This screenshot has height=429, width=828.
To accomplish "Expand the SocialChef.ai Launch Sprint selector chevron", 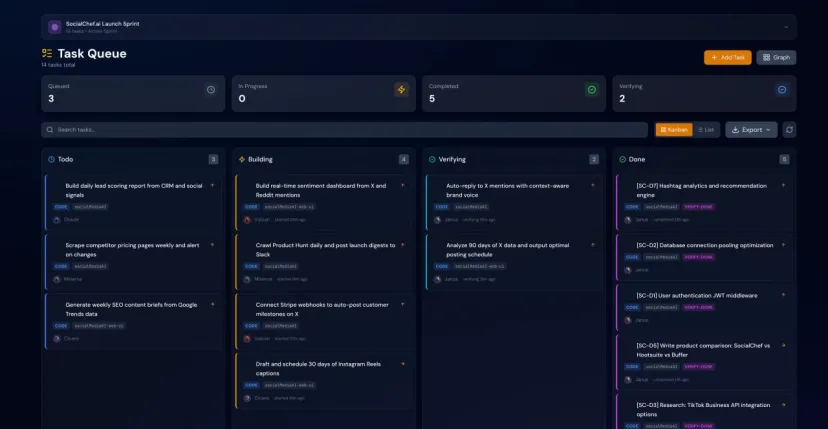I will pos(786,27).
